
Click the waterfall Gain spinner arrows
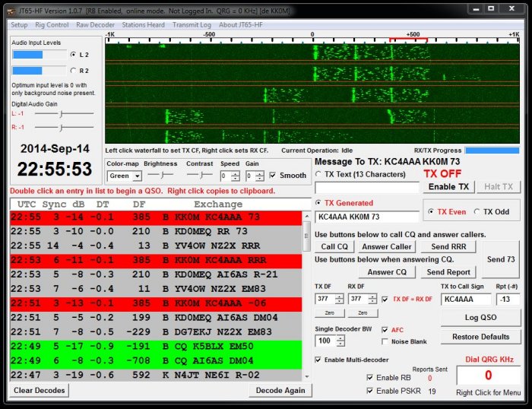(260, 176)
